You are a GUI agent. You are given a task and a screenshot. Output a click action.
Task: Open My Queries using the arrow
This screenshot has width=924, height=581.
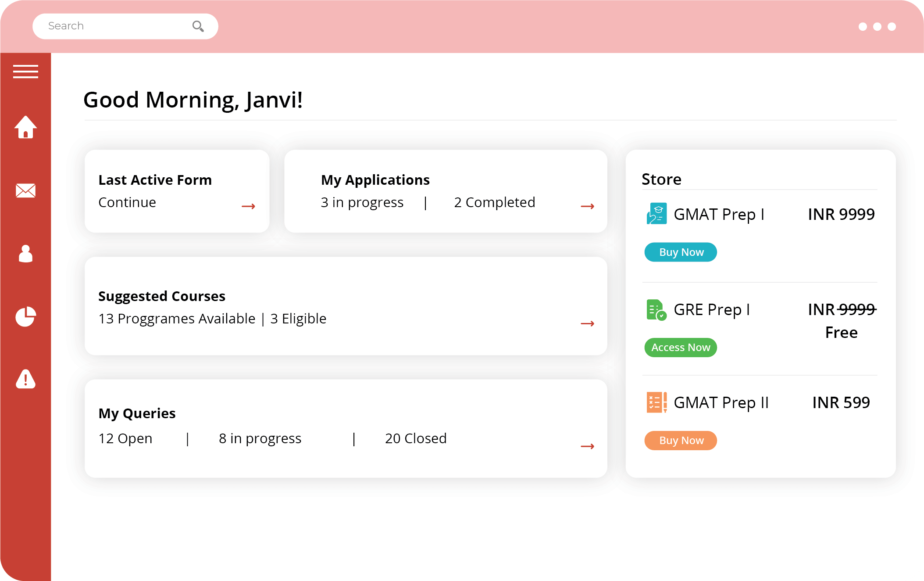[x=587, y=446]
